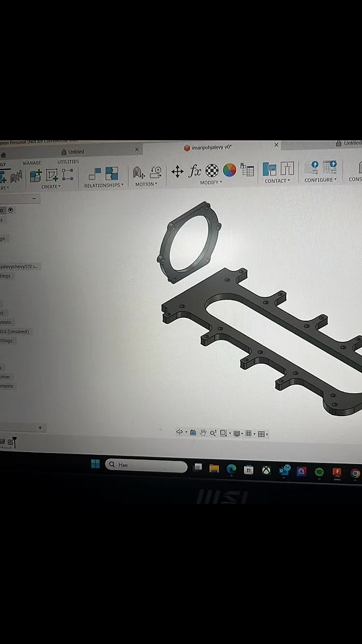Toggle the active component radio button
This screenshot has height=644, width=362.
[x=11, y=210]
